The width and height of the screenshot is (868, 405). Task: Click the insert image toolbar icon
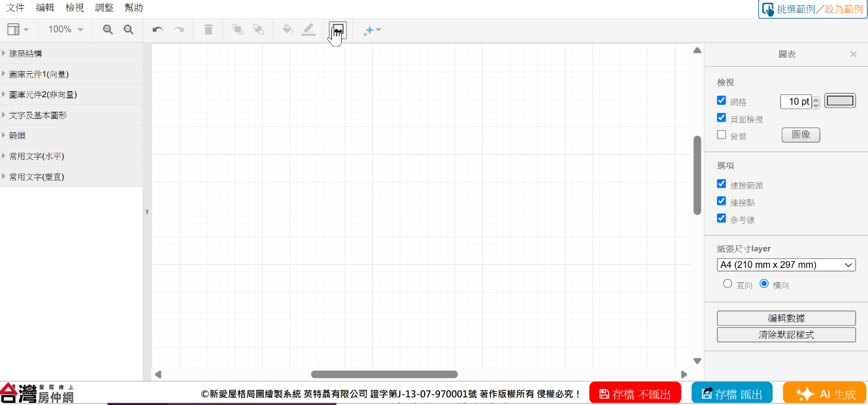coord(337,30)
